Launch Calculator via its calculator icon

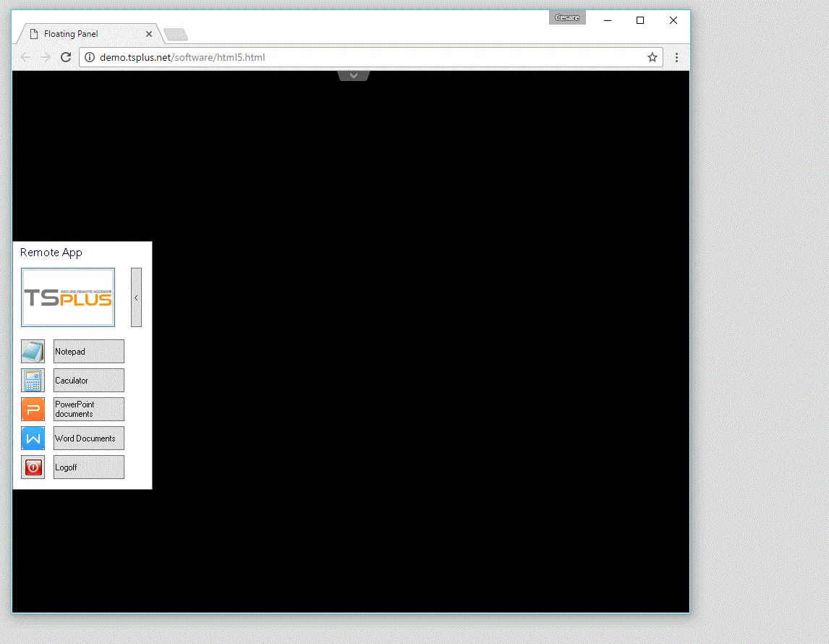point(33,380)
